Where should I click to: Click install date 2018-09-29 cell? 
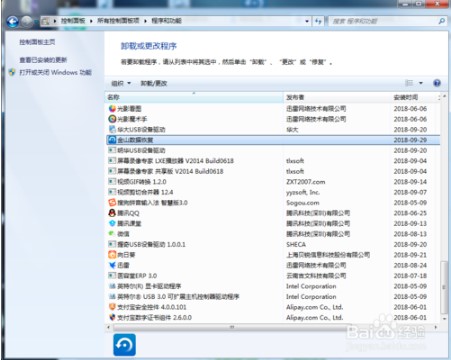coord(410,140)
